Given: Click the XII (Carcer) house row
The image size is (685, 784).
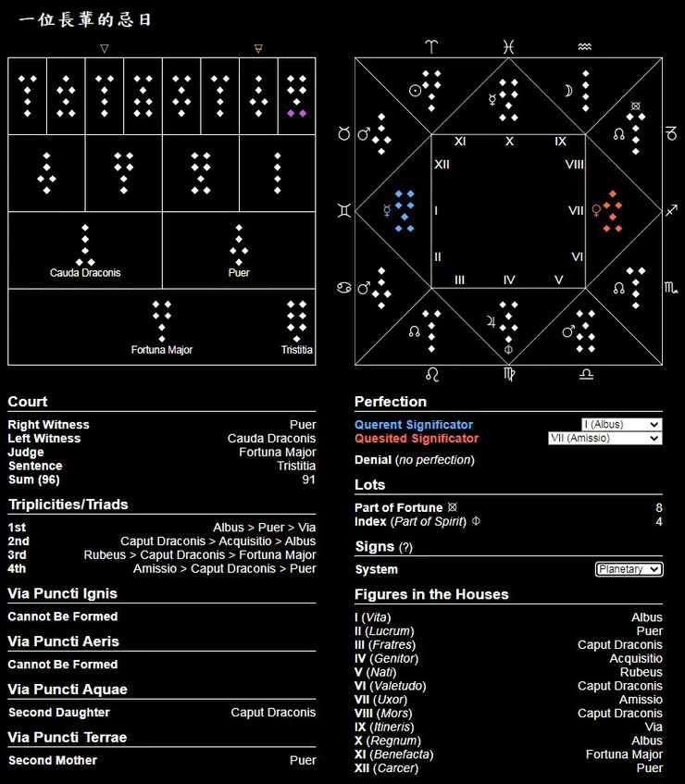Looking at the screenshot, I should [508, 768].
